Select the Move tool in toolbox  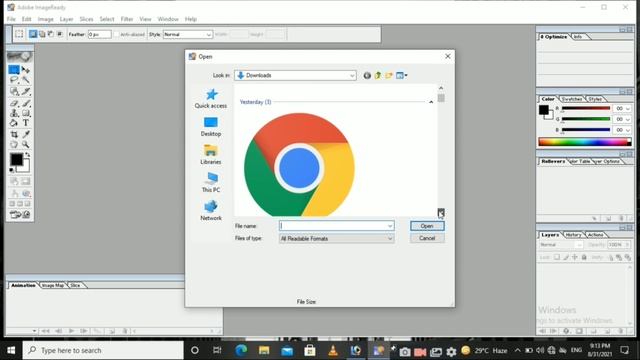tap(26, 70)
